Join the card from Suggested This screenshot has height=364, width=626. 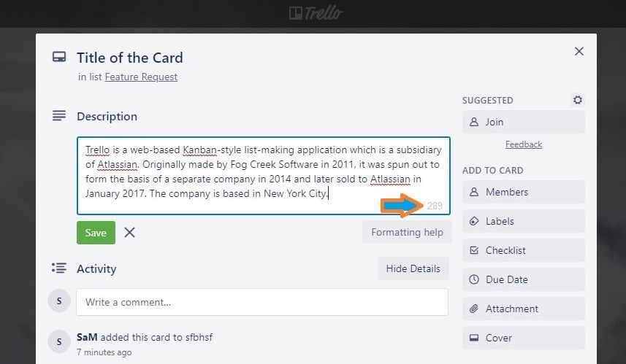524,122
